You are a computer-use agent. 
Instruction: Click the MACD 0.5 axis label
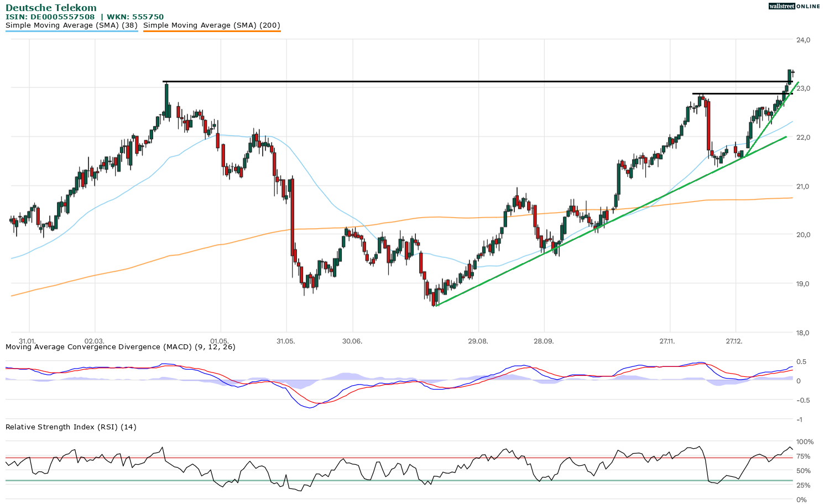(x=801, y=362)
